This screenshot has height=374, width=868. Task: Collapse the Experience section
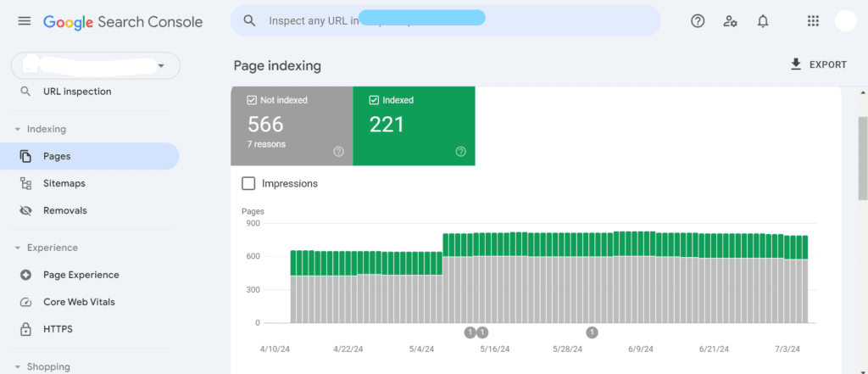18,248
